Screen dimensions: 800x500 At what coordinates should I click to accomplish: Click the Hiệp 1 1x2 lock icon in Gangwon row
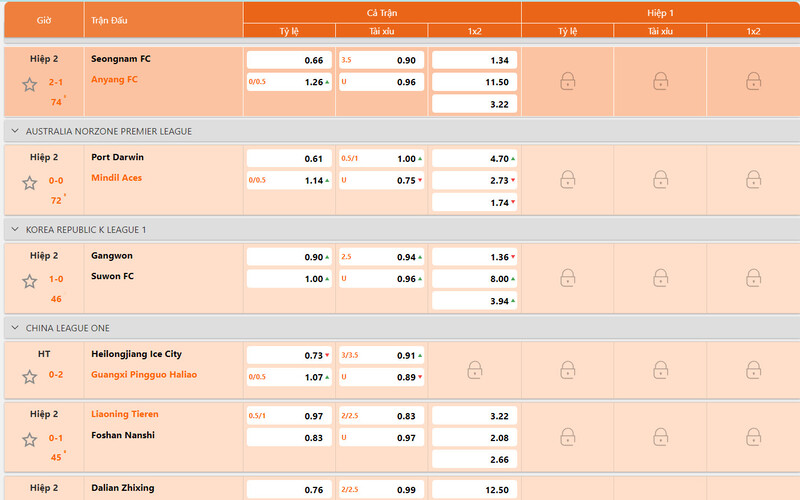[x=753, y=278]
